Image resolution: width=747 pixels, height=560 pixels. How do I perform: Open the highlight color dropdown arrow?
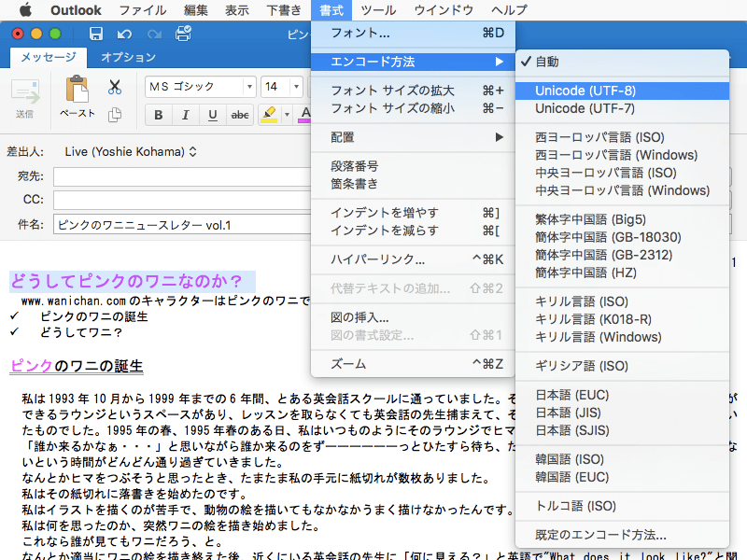tap(287, 115)
